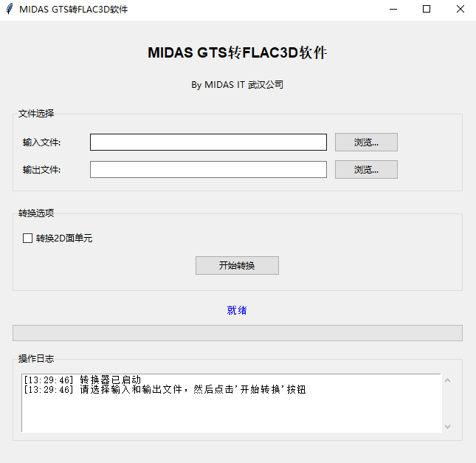Close the MIDAS GTS转FLAC3D window

(461, 9)
